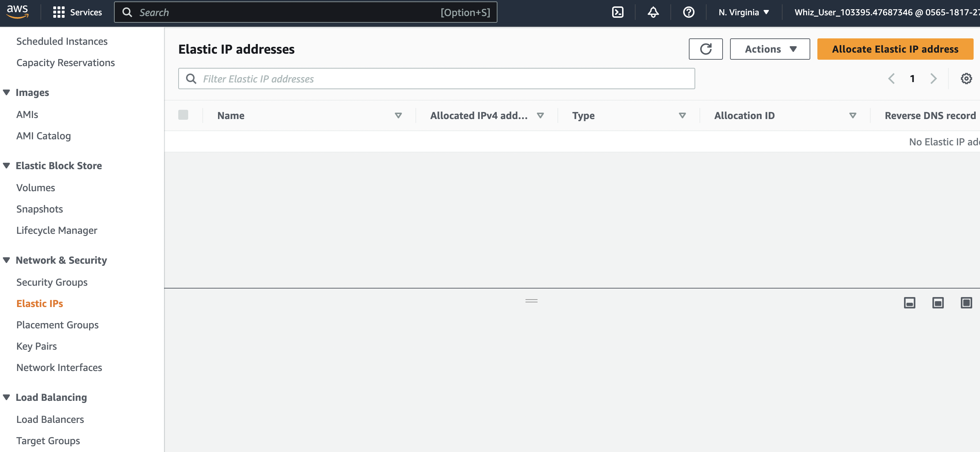Screen dimensions: 980x452
Task: Set split panel to full size
Action: [966, 303]
